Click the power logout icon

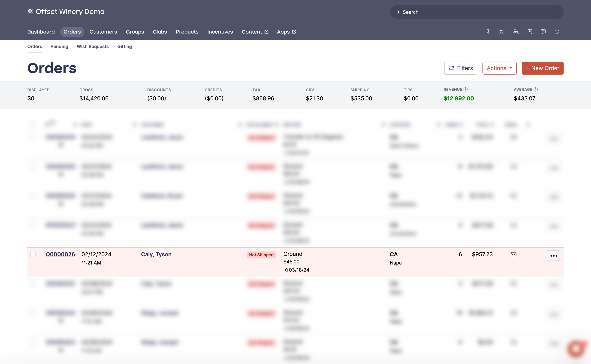[x=557, y=32]
